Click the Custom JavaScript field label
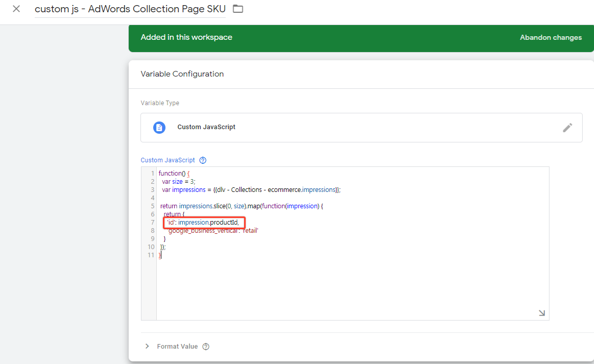This screenshot has height=364, width=594. (168, 160)
